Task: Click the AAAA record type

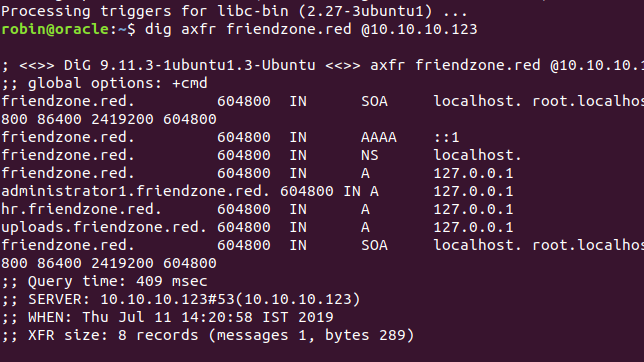Action: [x=379, y=137]
